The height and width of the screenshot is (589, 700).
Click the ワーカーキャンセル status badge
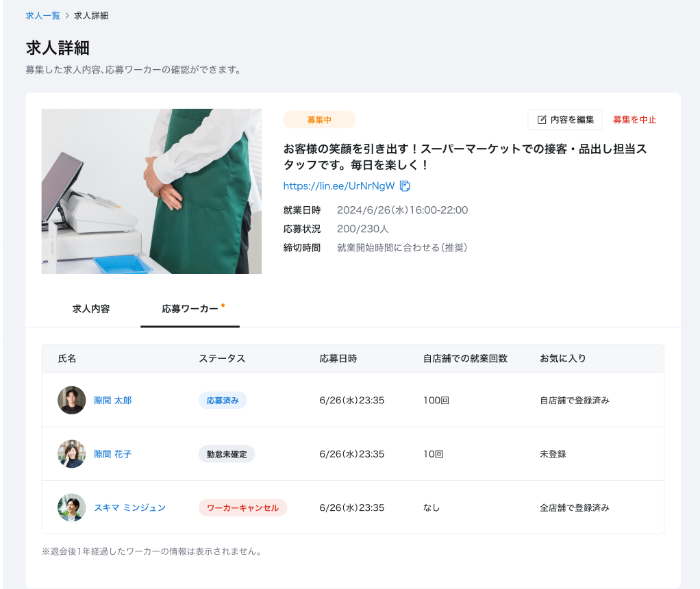tap(242, 507)
